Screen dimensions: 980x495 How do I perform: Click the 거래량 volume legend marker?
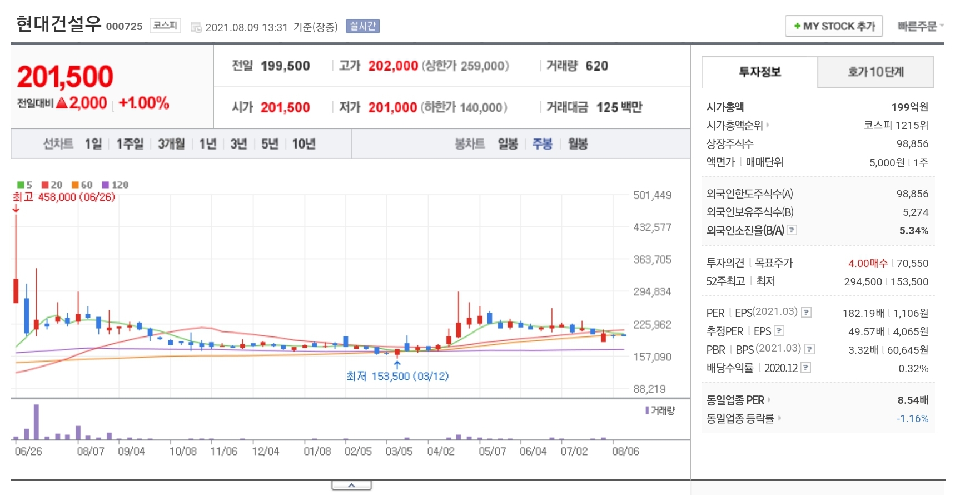tap(647, 410)
